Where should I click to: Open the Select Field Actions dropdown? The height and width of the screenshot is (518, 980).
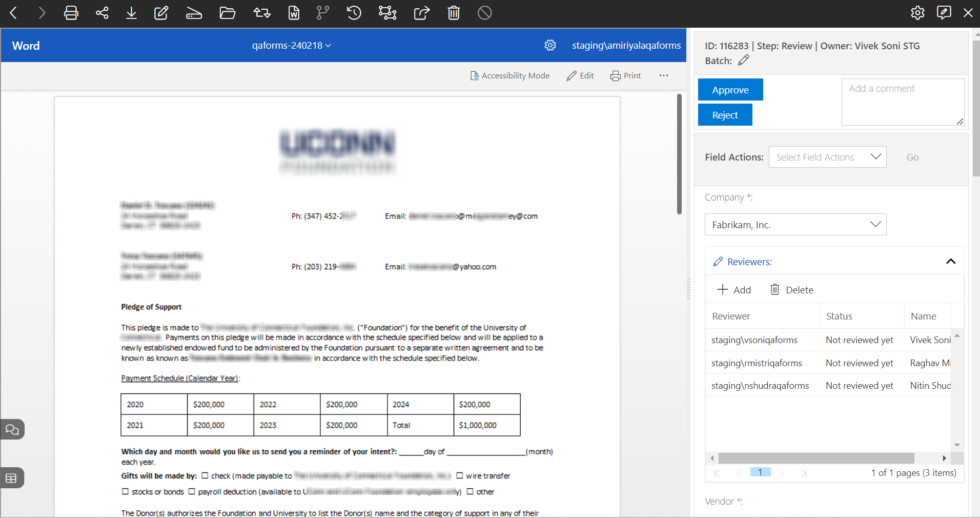(x=827, y=157)
